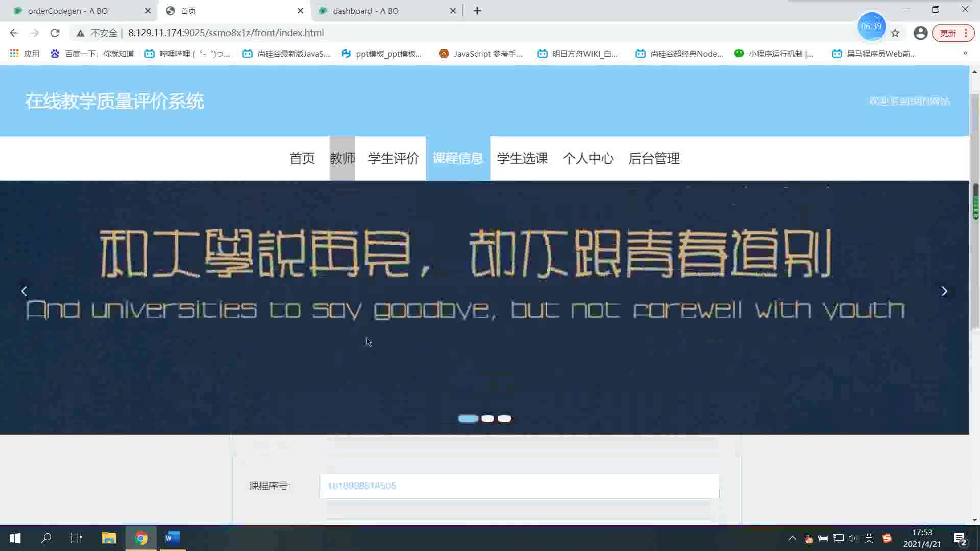
Task: Click the 更新 update button
Action: (x=948, y=33)
